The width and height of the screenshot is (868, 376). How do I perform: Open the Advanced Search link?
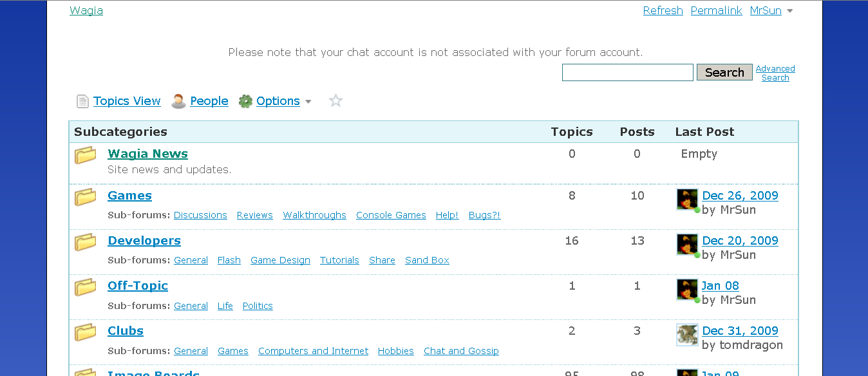[x=775, y=73]
